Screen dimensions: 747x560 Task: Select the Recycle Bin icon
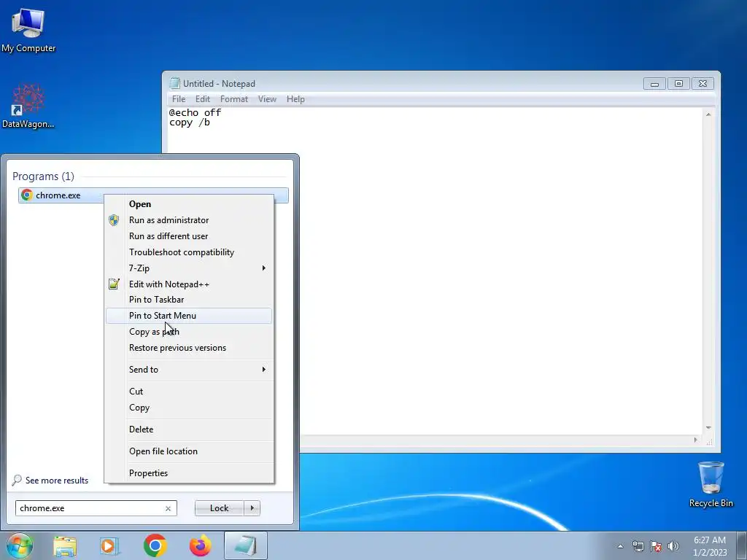(711, 484)
